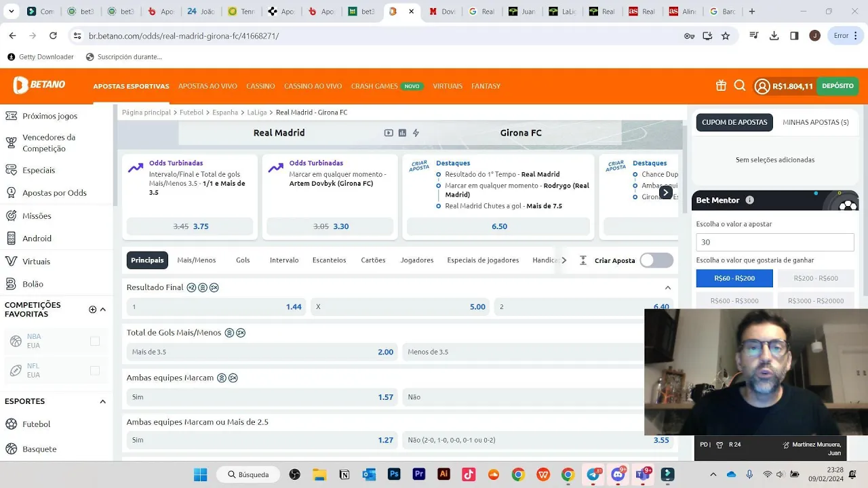Click the Bet Mentor info icon
Screen dimensions: 868x488
click(749, 200)
